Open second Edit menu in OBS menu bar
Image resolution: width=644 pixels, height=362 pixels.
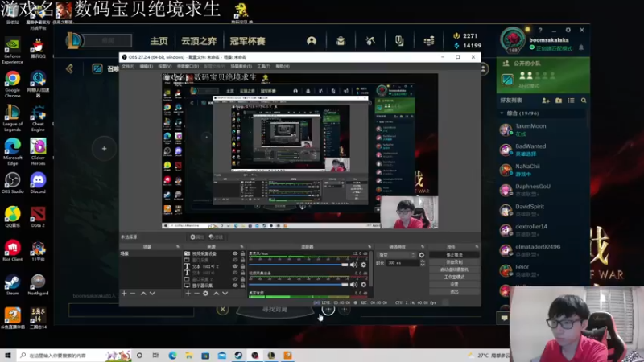147,66
